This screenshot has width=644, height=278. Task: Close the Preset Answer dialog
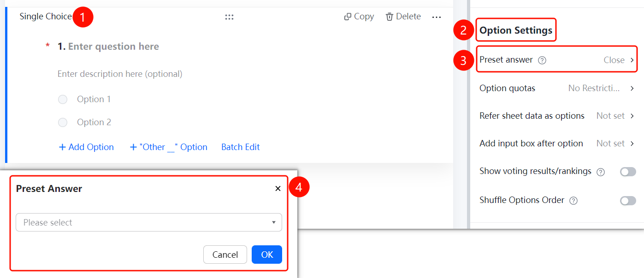pos(278,189)
